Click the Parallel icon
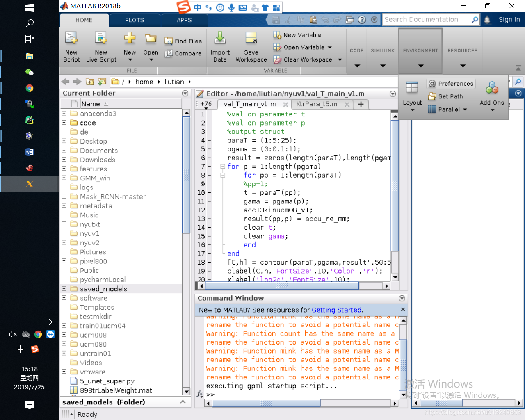This screenshot has height=420, width=525. (x=431, y=109)
